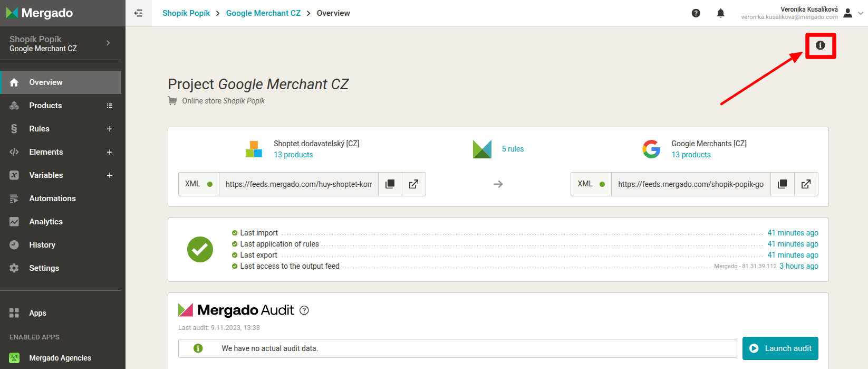The image size is (868, 369).
Task: Open the 5 rules link
Action: pyautogui.click(x=513, y=149)
